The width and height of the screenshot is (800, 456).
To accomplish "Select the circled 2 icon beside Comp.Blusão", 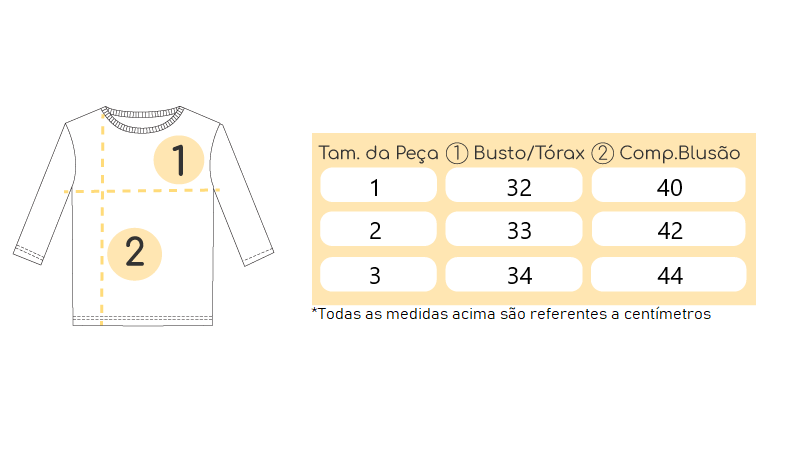I will point(603,153).
